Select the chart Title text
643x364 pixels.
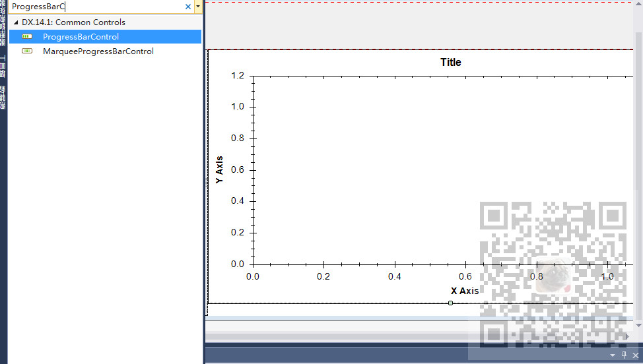[x=451, y=62]
